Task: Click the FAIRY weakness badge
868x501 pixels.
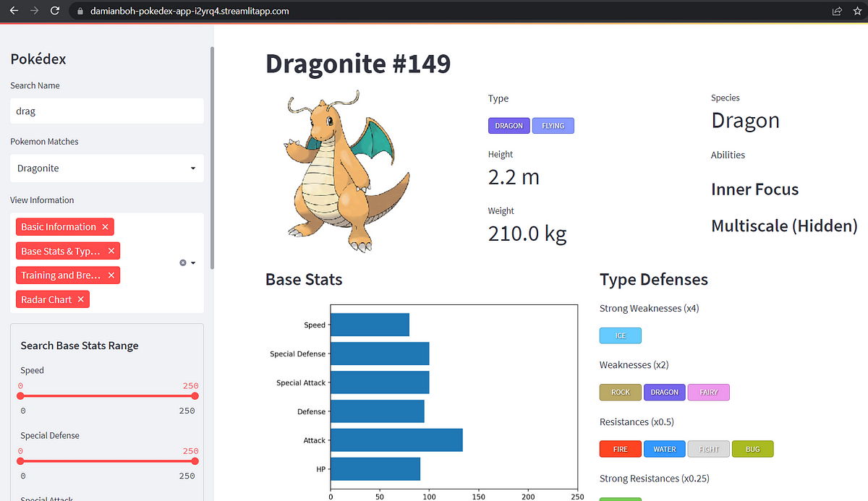Action: pyautogui.click(x=709, y=392)
